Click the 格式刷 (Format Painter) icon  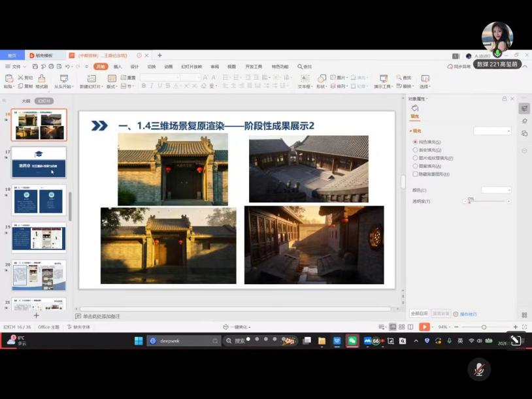click(x=41, y=78)
